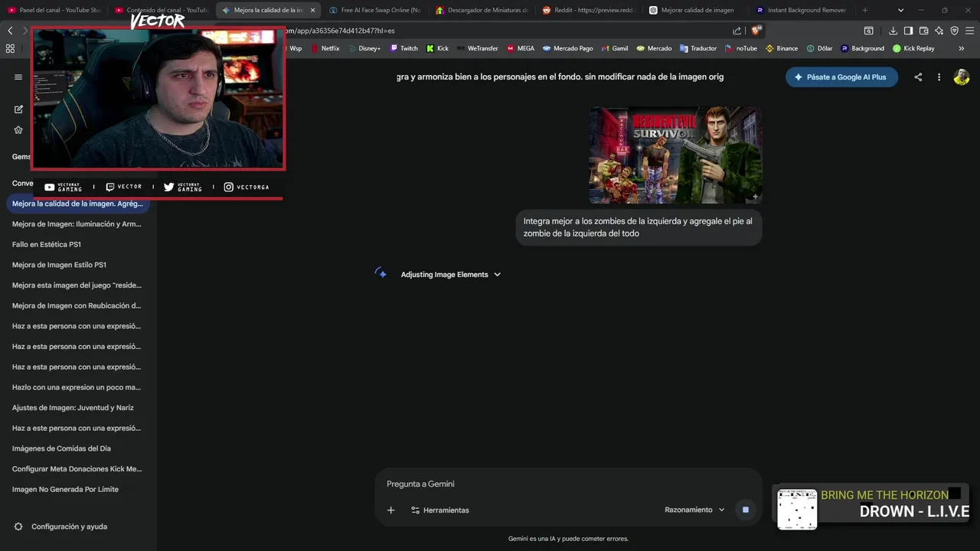Stop the response with the stop button
This screenshot has width=980, height=551.
pyautogui.click(x=745, y=510)
